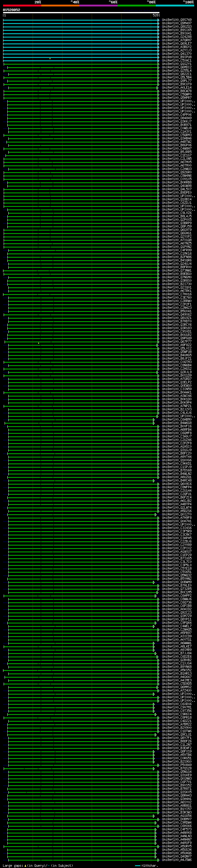Image resolution: width=197 pixels, height=868 pixels.
Task: Click the label UniRef100_A8MFB4
Action: (x=177, y=430)
